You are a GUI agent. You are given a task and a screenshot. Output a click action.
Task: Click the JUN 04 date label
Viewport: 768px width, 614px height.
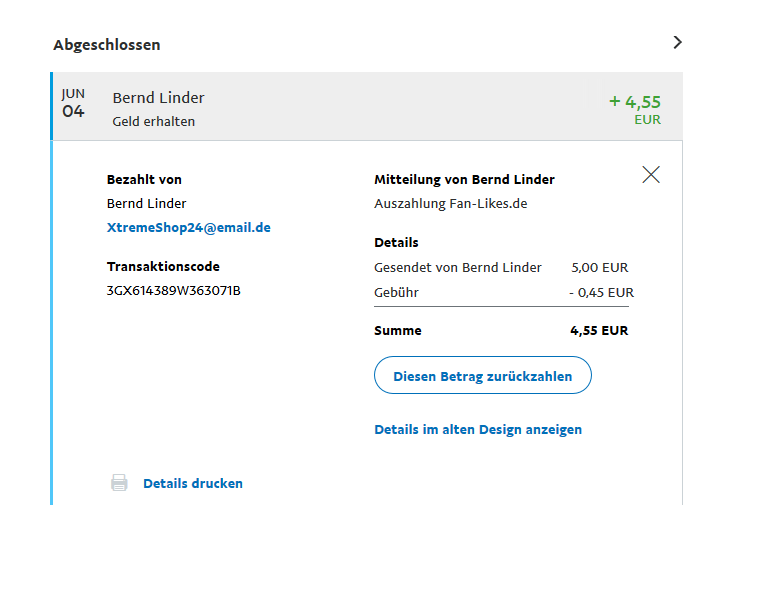click(x=73, y=104)
